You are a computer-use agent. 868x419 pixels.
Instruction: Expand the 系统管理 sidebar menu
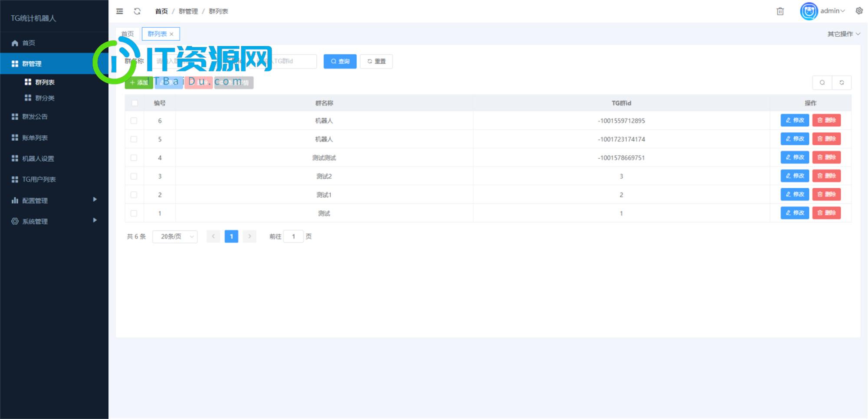(54, 221)
